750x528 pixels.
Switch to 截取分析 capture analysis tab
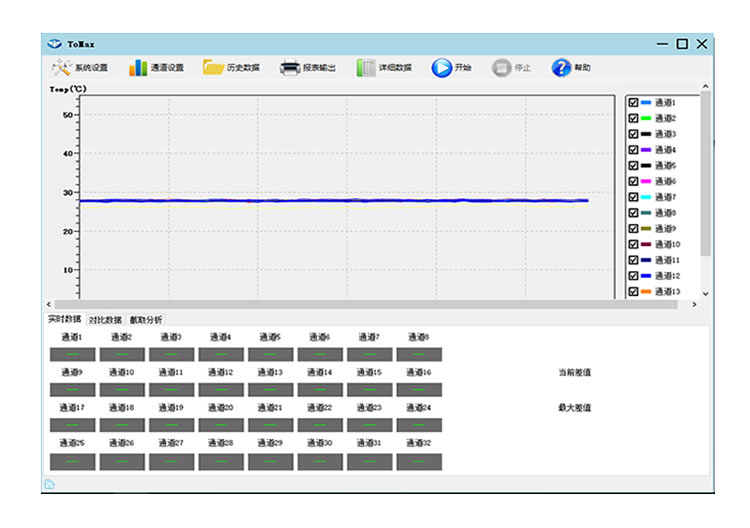click(146, 320)
